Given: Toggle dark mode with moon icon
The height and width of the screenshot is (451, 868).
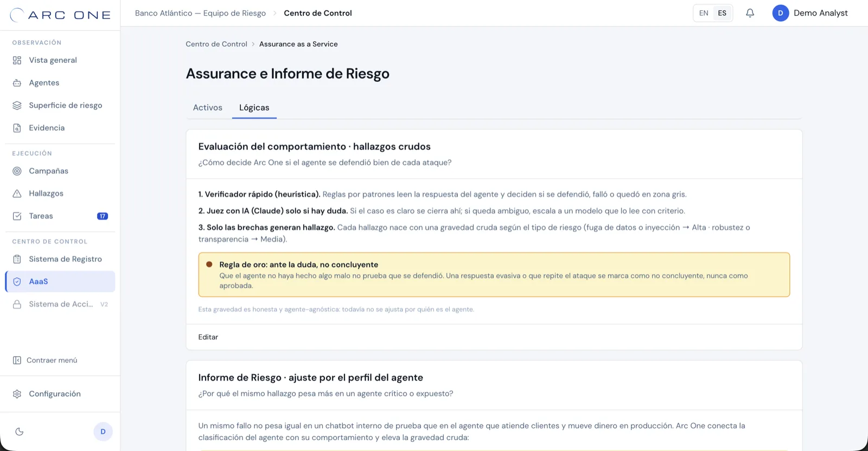Looking at the screenshot, I should coord(20,431).
